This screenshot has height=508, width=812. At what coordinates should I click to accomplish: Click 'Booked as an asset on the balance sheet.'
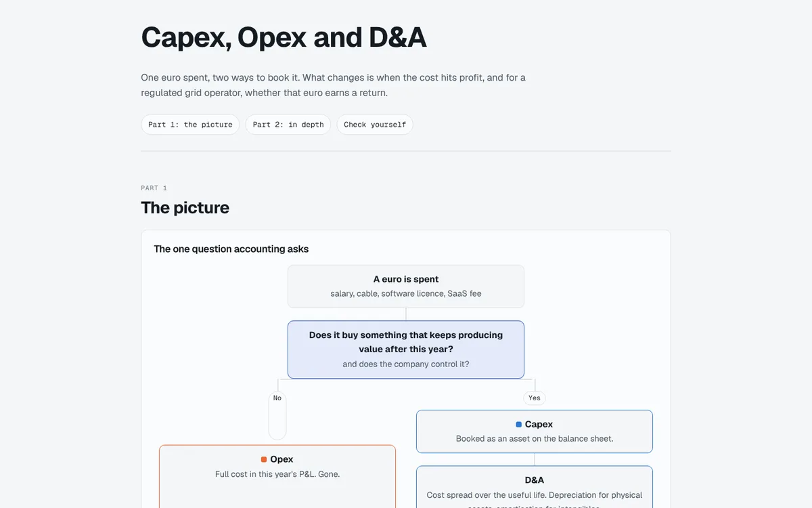(x=535, y=438)
